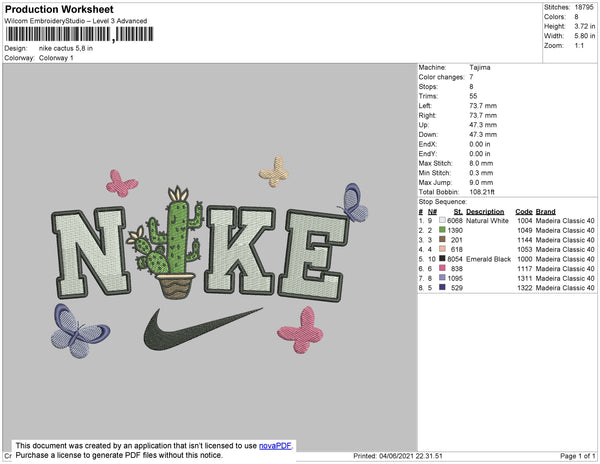Viewport: 600px width, 464px height.
Task: Click the Total Bobbin value 108.21ft
Action: [x=482, y=192]
